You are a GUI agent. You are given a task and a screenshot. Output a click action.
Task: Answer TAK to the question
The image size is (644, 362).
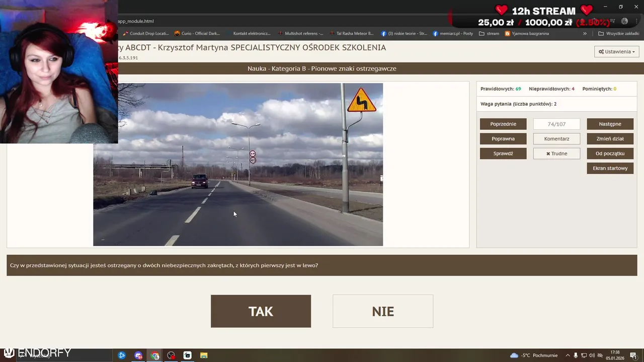(x=261, y=311)
